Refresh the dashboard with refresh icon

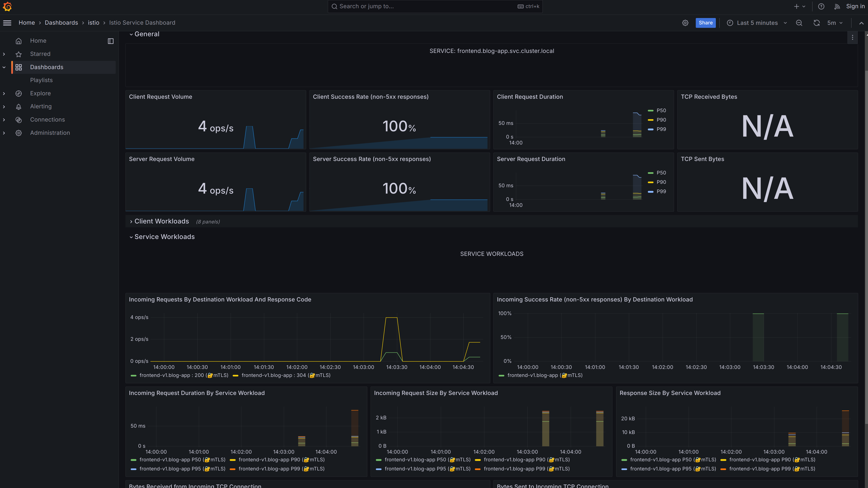[816, 23]
